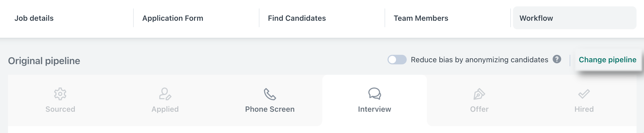Select the Offer stage label
This screenshot has height=133, width=644.
(x=479, y=109)
